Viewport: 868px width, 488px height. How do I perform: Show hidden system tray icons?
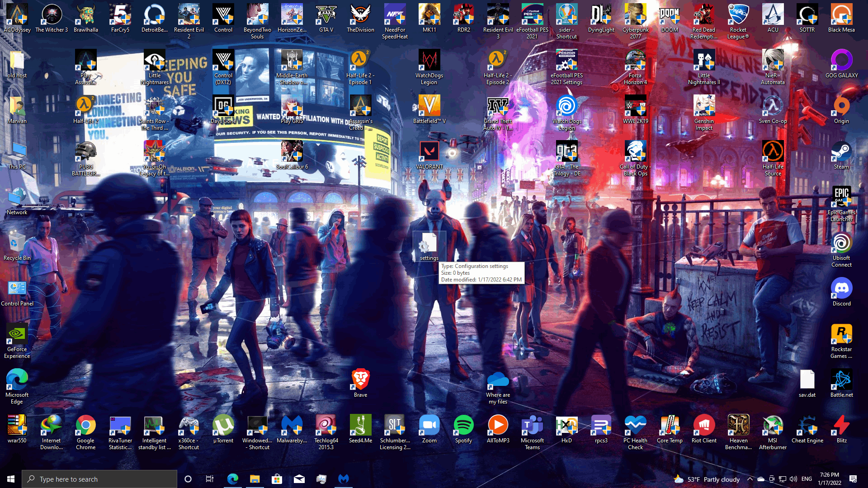tap(750, 479)
